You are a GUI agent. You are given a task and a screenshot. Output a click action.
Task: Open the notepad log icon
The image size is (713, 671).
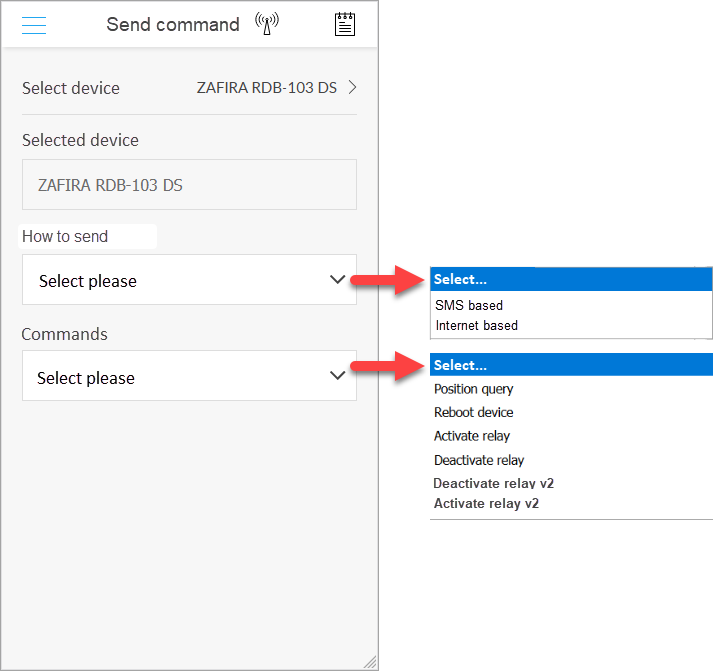tap(345, 24)
